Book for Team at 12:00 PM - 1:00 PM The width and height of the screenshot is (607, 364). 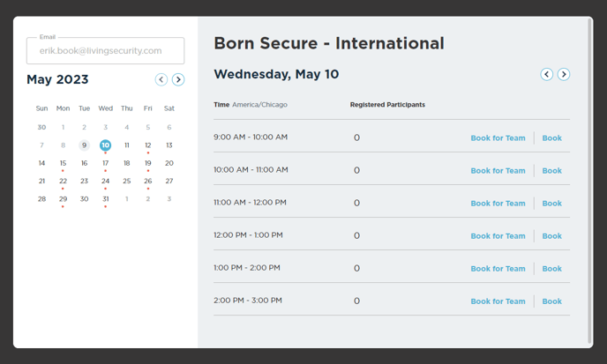[498, 236]
